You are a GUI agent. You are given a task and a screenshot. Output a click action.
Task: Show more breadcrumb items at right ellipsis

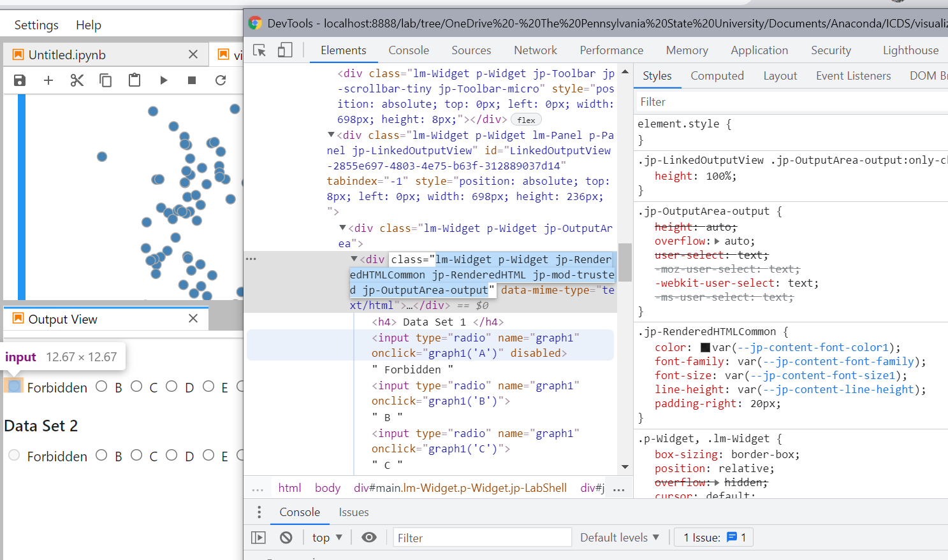coord(618,489)
